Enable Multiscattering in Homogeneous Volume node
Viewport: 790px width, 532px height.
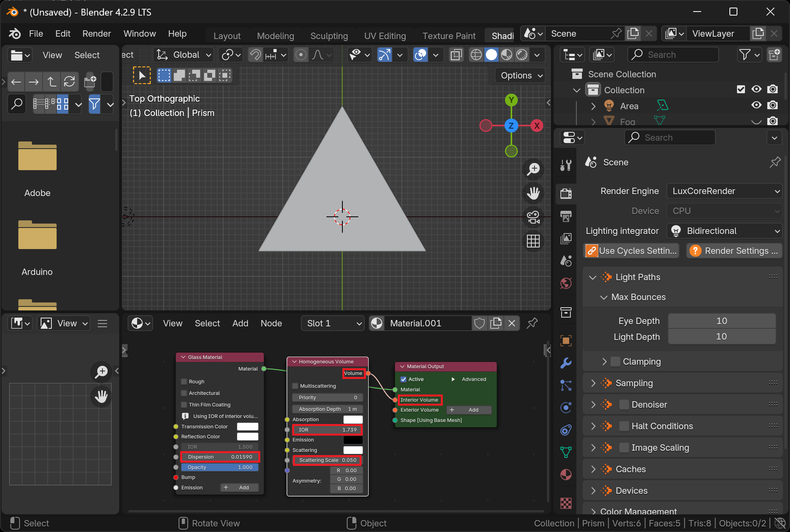click(295, 386)
